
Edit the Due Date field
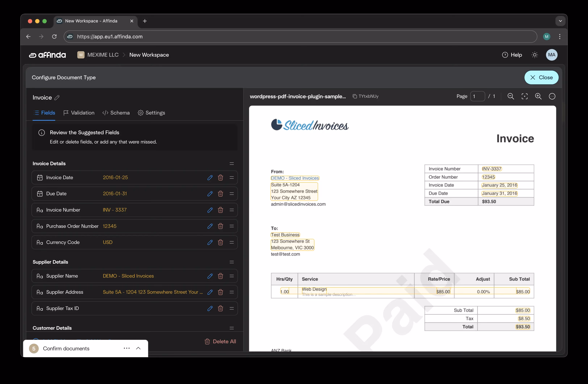(210, 194)
